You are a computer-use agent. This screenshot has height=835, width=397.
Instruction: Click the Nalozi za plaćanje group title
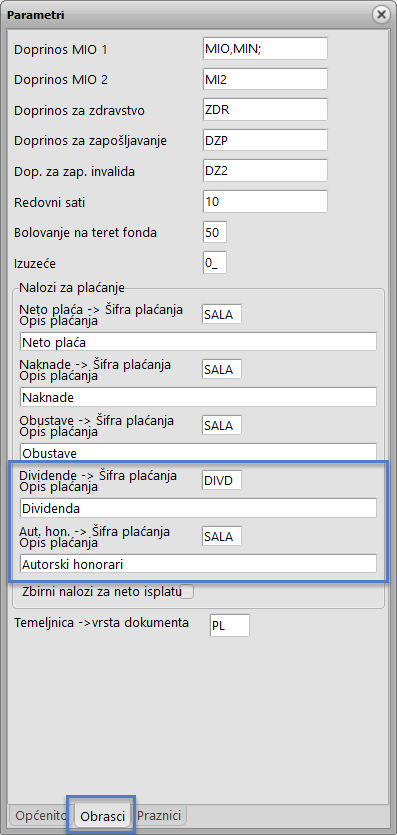(72, 288)
